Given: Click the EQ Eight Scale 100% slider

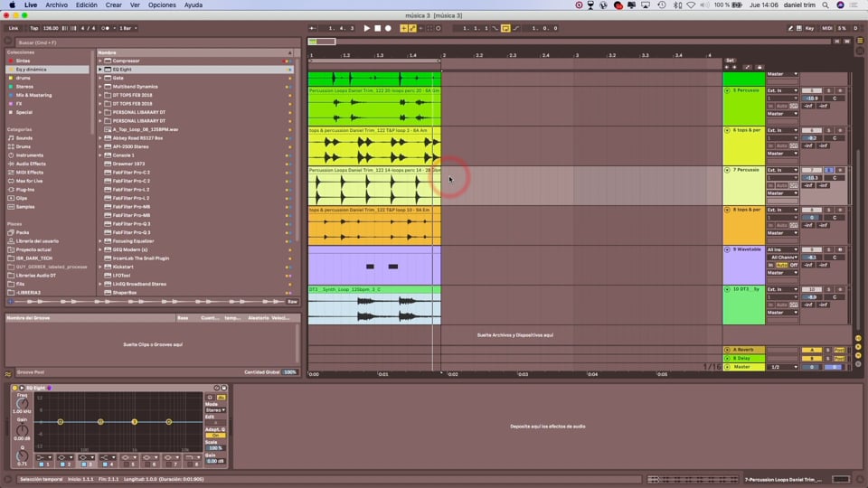Looking at the screenshot, I should pos(215,448).
